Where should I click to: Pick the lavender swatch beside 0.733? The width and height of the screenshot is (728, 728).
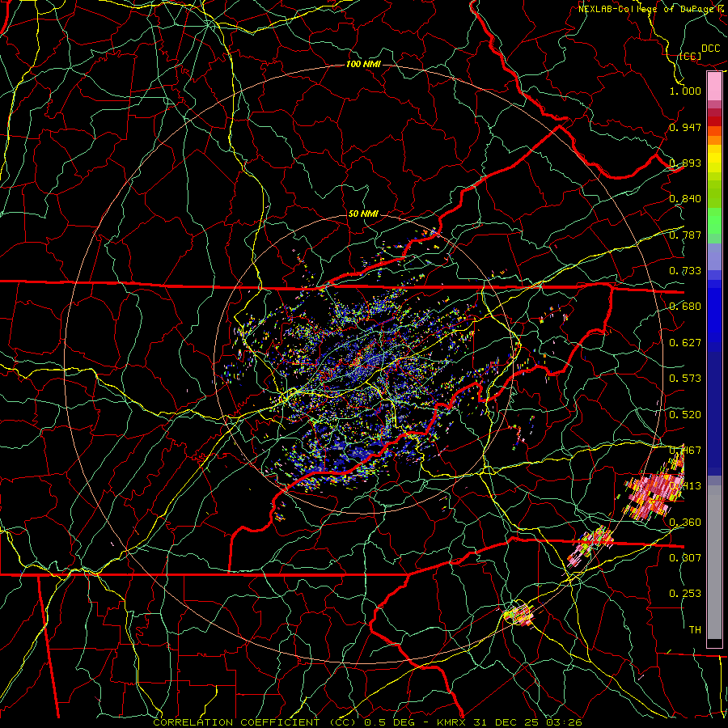click(x=714, y=256)
